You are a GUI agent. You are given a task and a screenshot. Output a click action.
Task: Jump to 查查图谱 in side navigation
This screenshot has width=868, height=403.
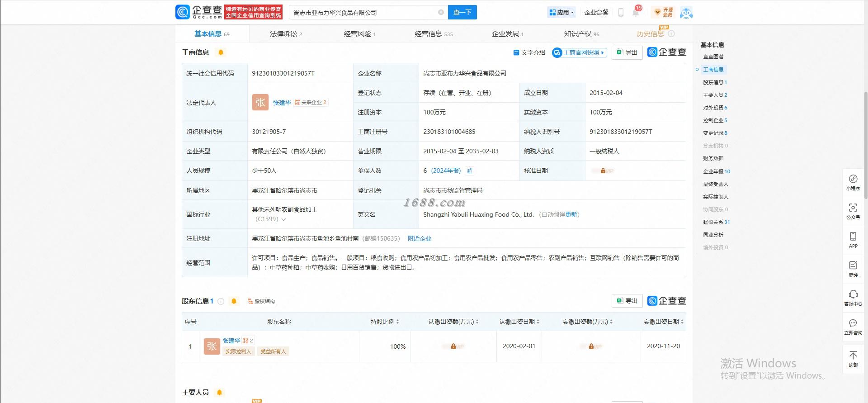click(x=713, y=57)
